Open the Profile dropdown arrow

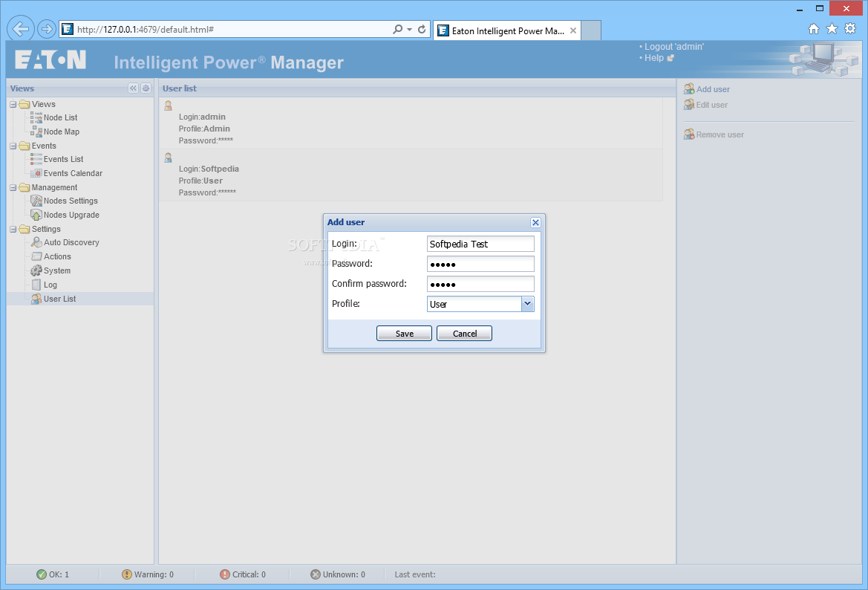527,304
